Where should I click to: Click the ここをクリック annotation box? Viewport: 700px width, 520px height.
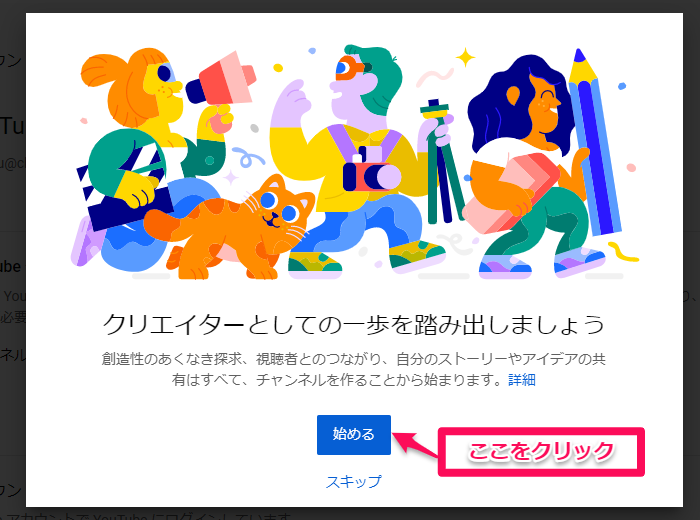541,452
